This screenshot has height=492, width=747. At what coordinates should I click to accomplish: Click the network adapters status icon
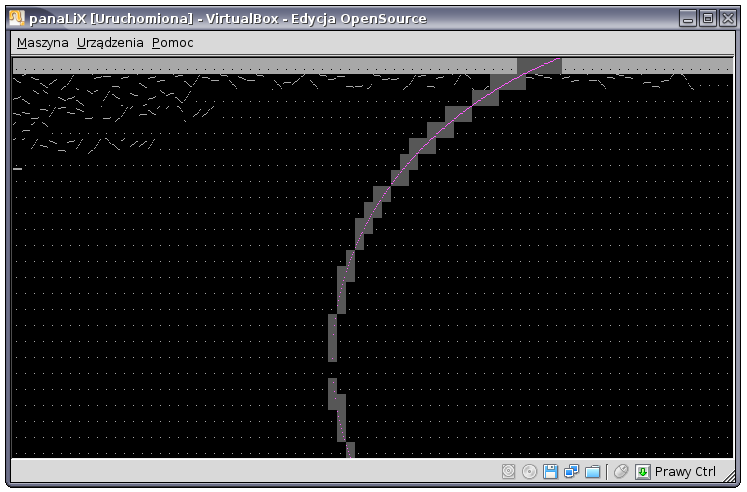[571, 471]
